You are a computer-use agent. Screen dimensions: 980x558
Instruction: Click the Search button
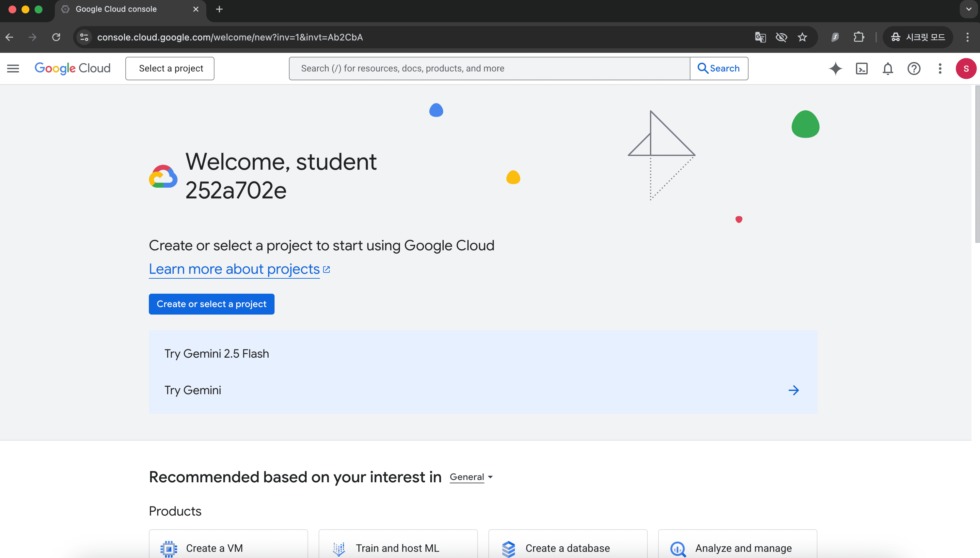(719, 68)
